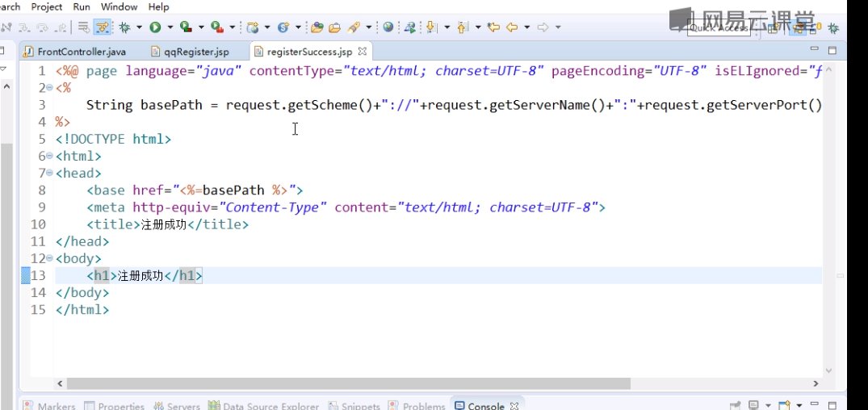Open the Debug button dropdown arrow
The height and width of the screenshot is (410, 868).
139,27
